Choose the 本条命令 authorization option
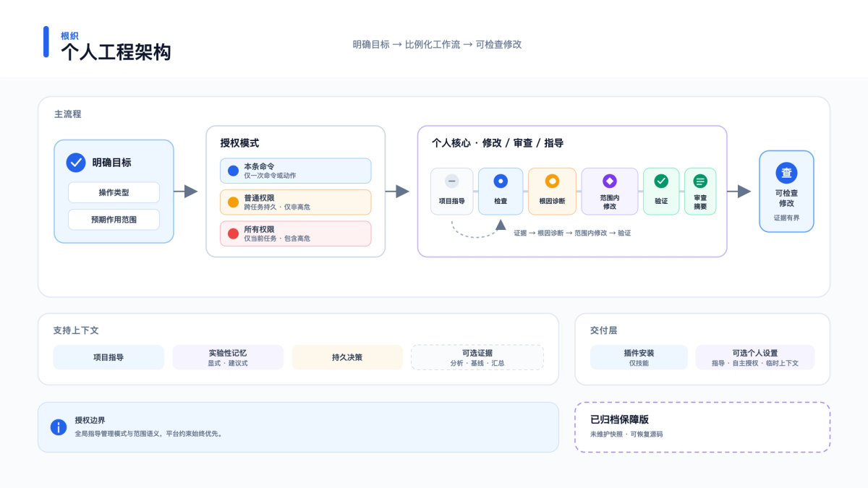Viewport: 868px width, 488px height. click(296, 171)
